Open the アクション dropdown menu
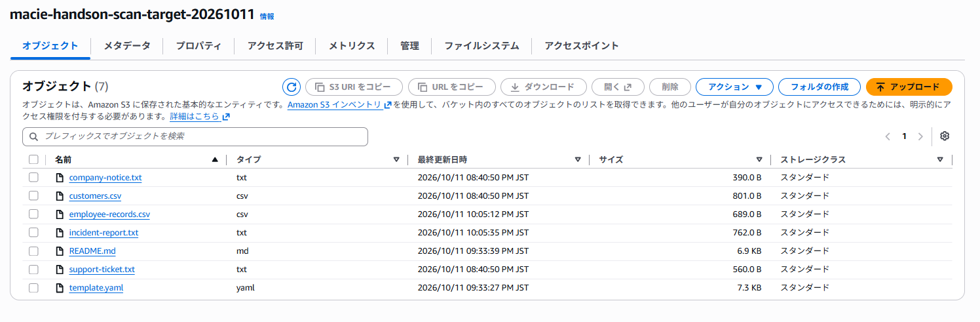980x322 pixels. coord(734,87)
